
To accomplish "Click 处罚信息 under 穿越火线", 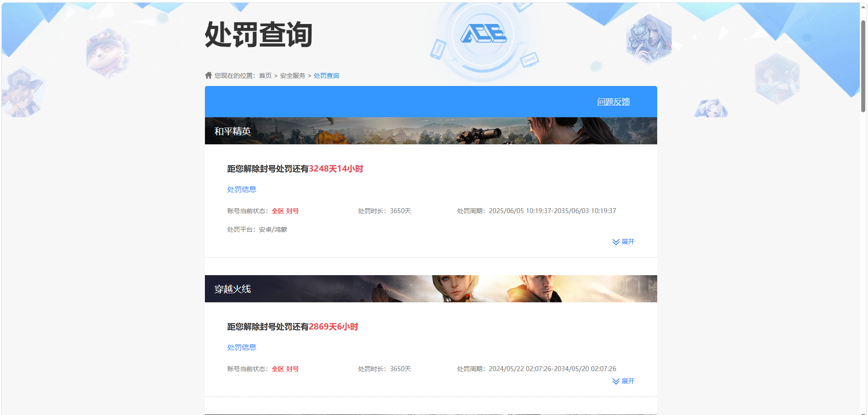I will 242,347.
